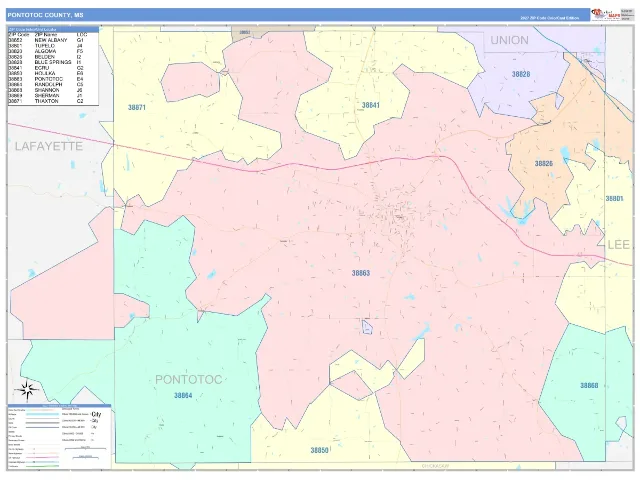This screenshot has width=640, height=480.
Task: Select the ALGOMA row in ZIP table
Action: pos(48,51)
